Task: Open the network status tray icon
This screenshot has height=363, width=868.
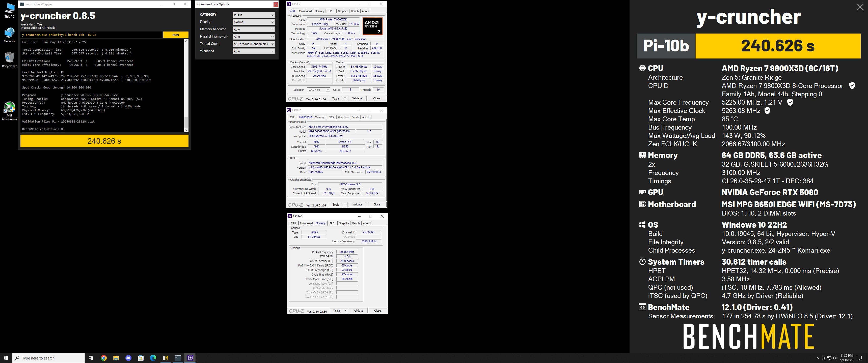Action: 830,358
